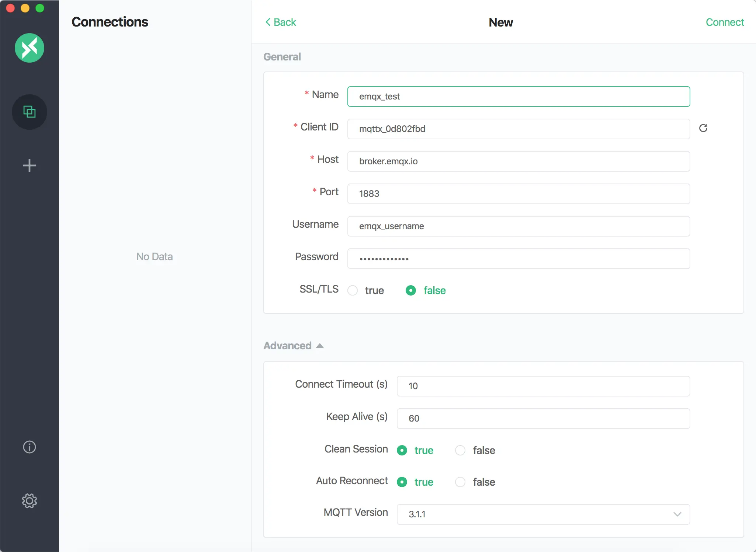Open the About info icon

pyautogui.click(x=30, y=447)
